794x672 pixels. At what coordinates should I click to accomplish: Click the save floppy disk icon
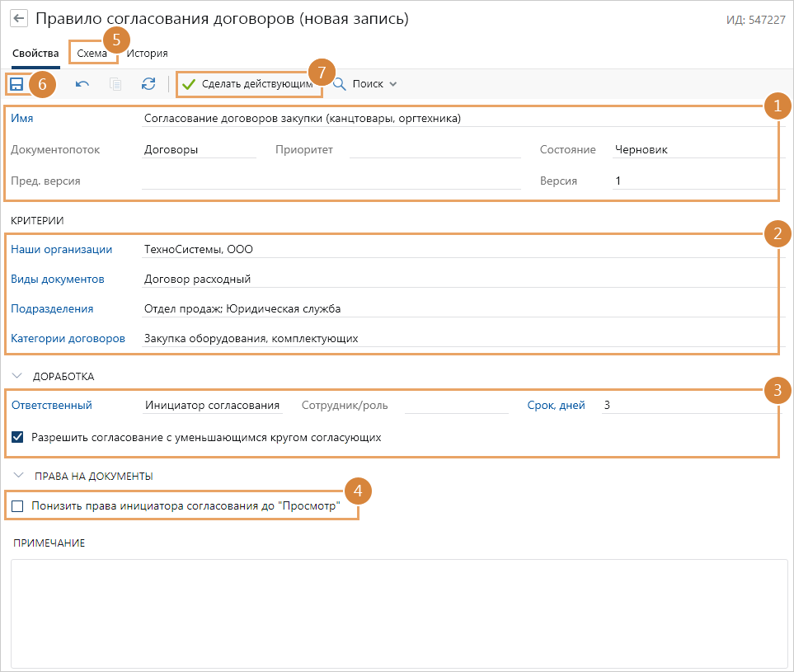pyautogui.click(x=16, y=84)
